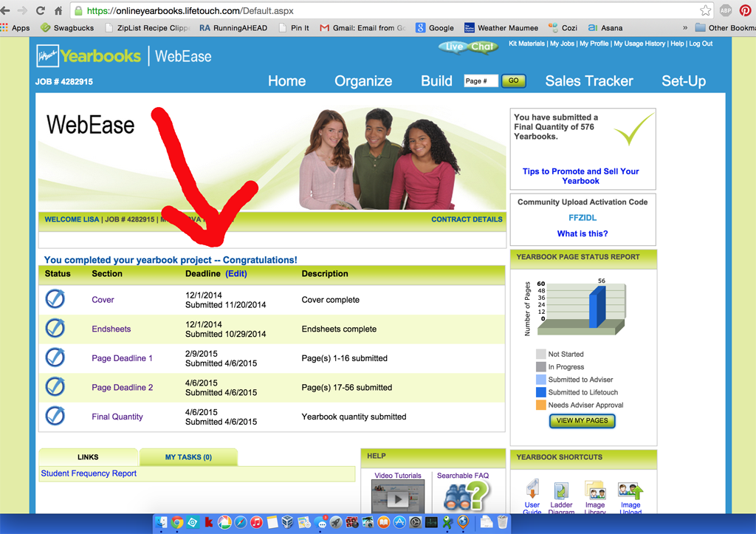The height and width of the screenshot is (534, 756).
Task: Bookmark this page with the star icon
Action: (x=705, y=10)
